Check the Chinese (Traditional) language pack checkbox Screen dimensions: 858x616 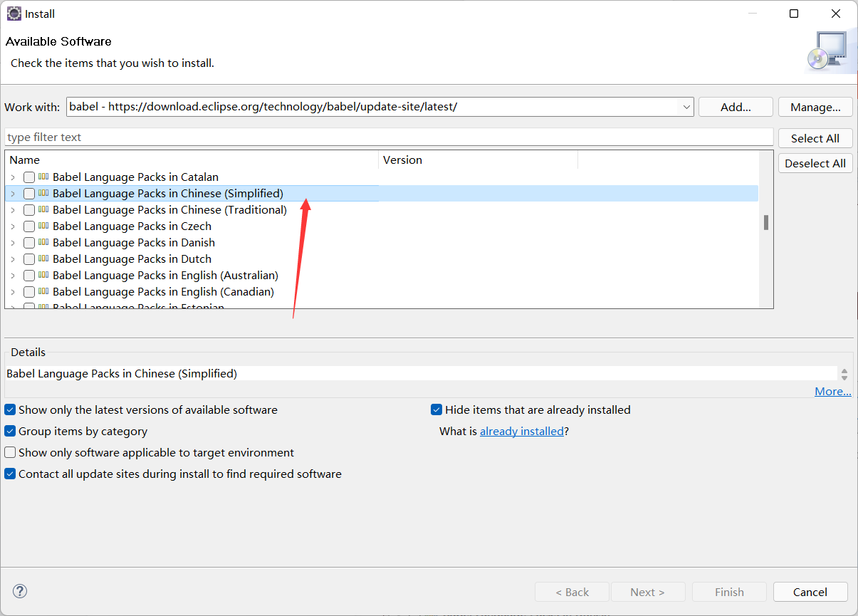pos(29,210)
